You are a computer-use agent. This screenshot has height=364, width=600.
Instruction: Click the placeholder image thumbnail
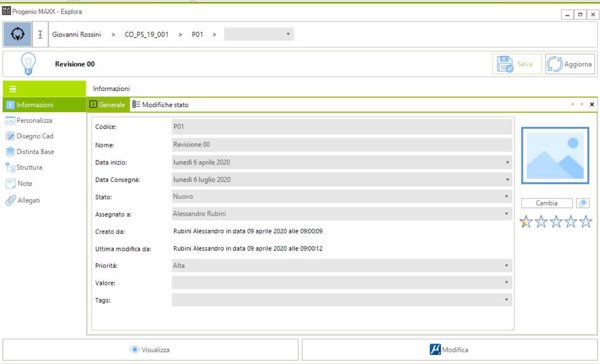(555, 155)
